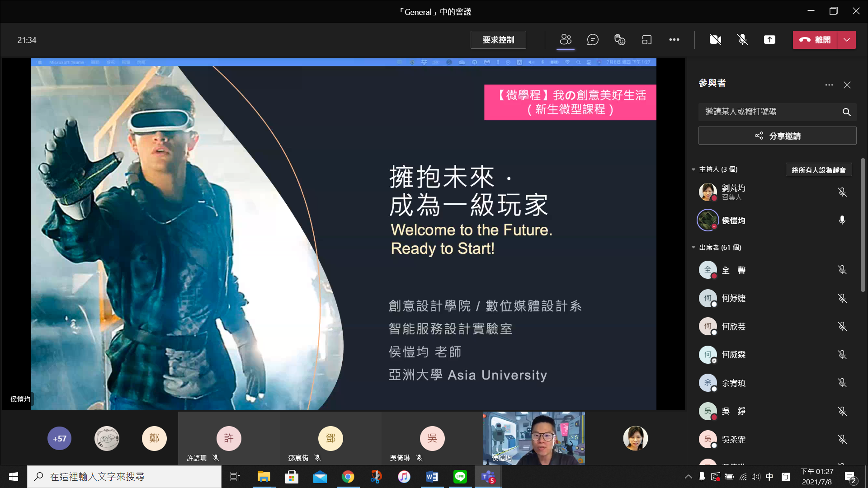Open LINE app from taskbar
868x488 pixels.
tap(460, 477)
